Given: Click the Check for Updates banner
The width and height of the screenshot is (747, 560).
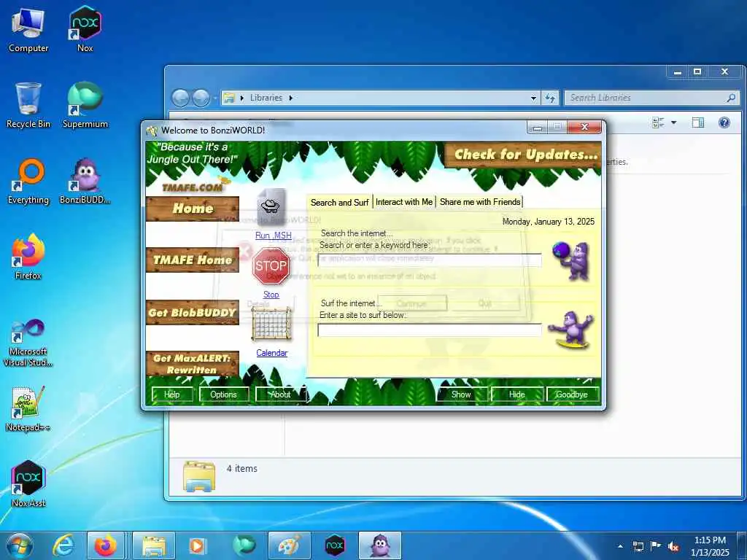Looking at the screenshot, I should point(523,155).
